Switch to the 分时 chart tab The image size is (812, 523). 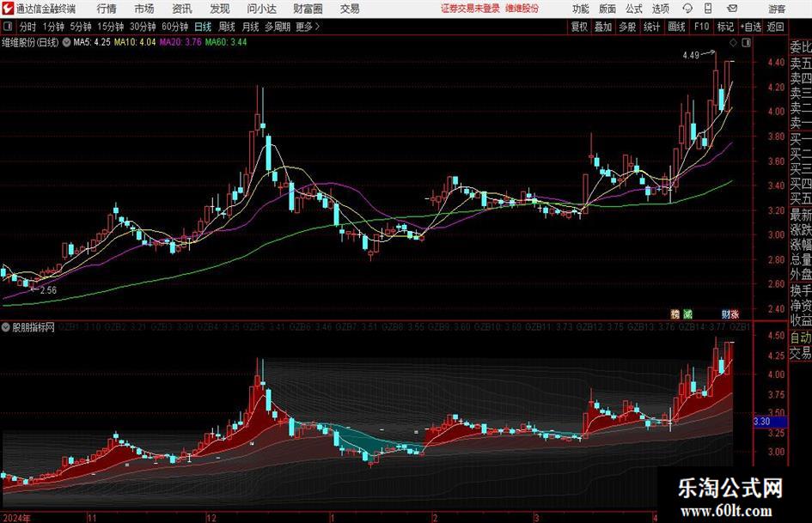(x=27, y=27)
